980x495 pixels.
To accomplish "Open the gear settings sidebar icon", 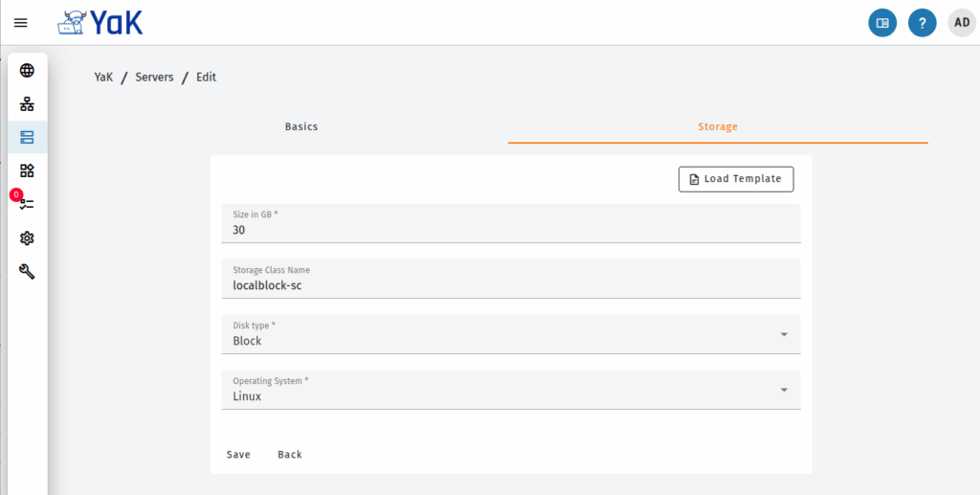I will pos(27,238).
